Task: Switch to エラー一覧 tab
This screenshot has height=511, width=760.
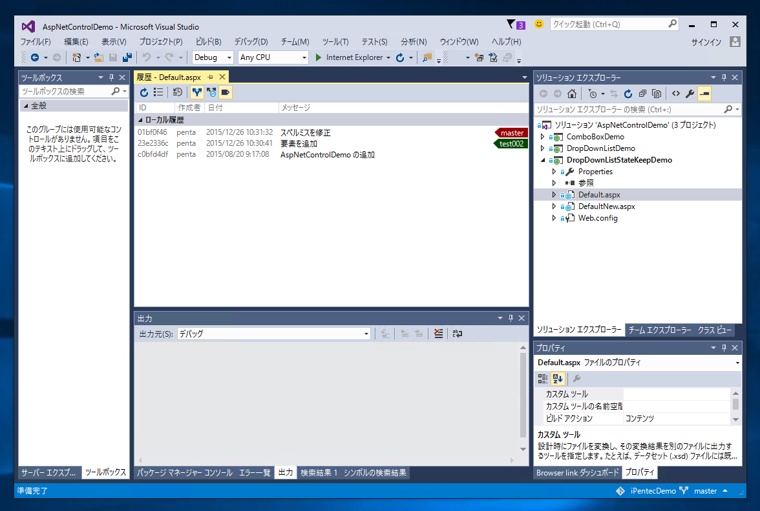Action: (254, 473)
